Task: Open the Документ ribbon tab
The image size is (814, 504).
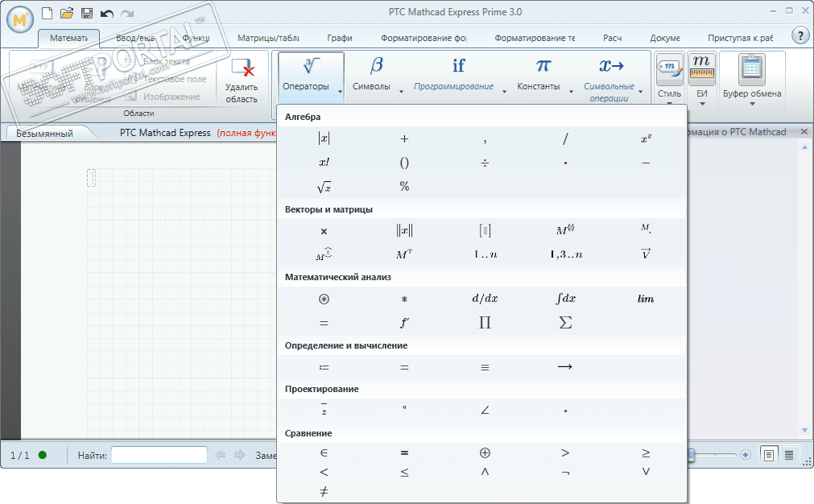Action: tap(664, 38)
